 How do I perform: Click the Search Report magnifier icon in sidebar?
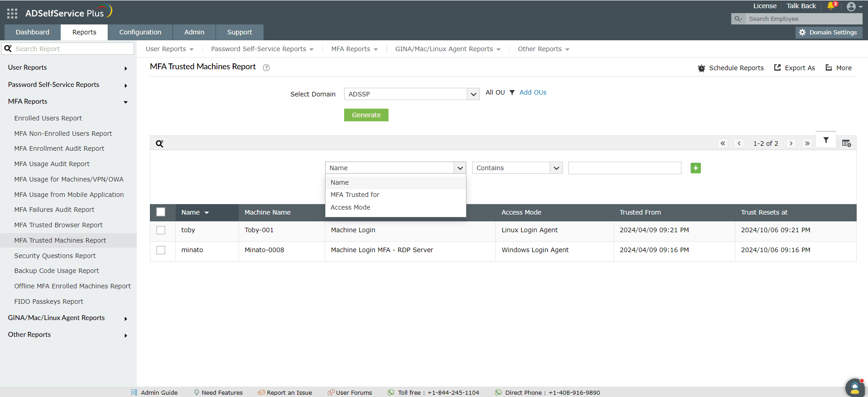coord(8,48)
